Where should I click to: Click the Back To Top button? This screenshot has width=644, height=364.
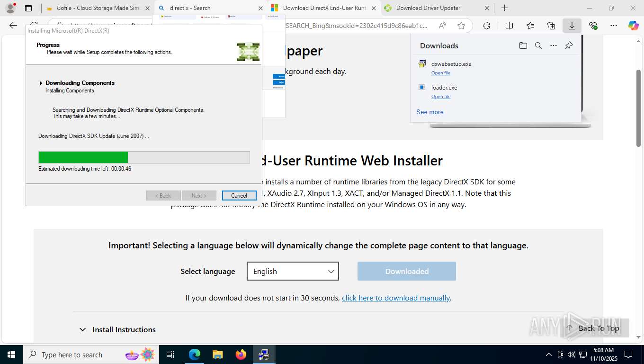pos(595,328)
